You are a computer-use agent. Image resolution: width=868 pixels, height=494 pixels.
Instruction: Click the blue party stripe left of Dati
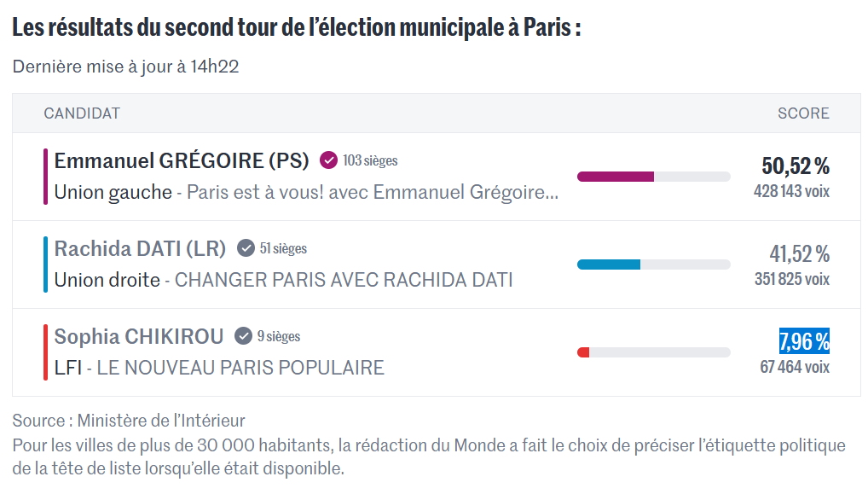click(x=45, y=264)
